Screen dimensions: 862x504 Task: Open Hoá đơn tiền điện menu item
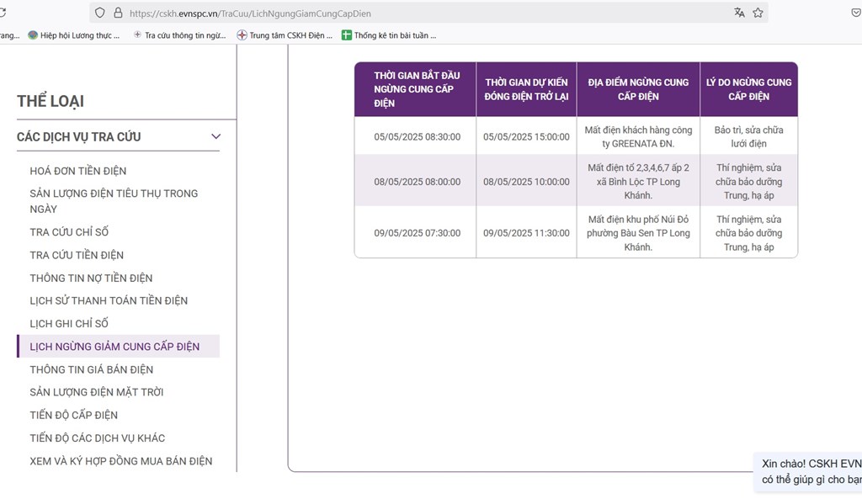click(78, 171)
